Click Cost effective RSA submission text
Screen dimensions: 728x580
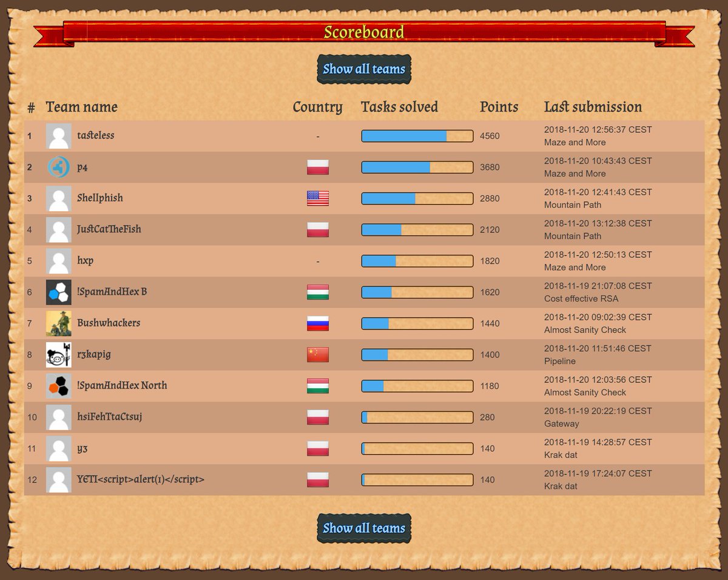[x=581, y=298]
